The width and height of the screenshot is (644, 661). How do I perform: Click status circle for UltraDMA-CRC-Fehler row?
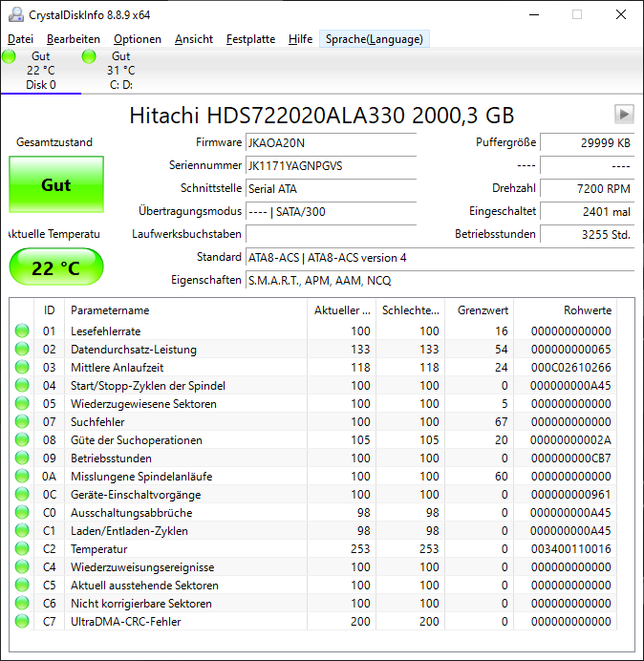pyautogui.click(x=22, y=621)
